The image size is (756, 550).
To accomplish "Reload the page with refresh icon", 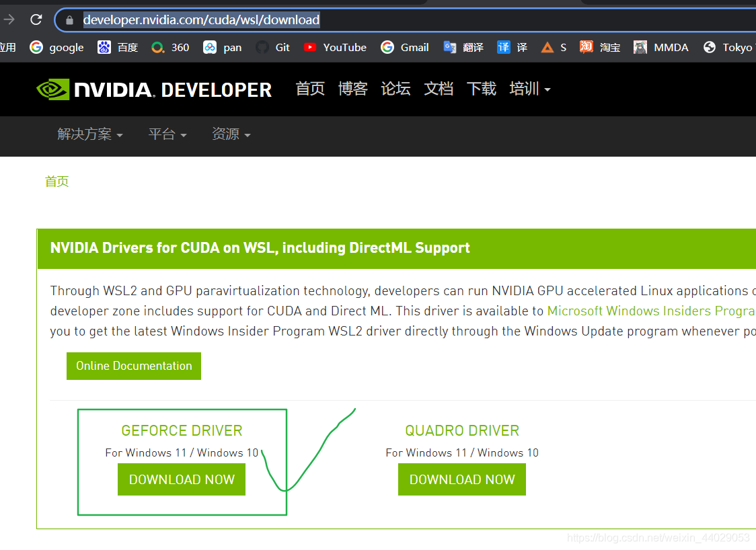I will [36, 19].
